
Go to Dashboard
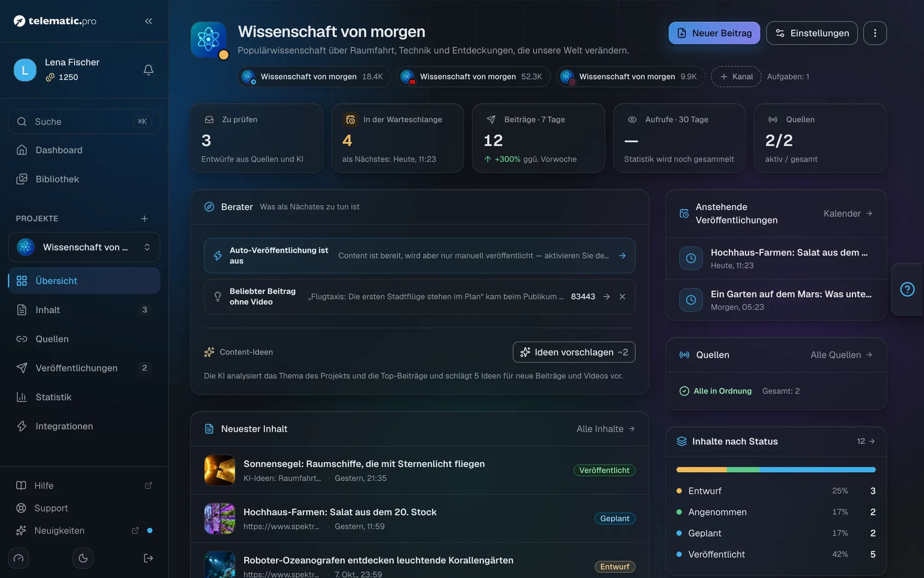(x=84, y=150)
